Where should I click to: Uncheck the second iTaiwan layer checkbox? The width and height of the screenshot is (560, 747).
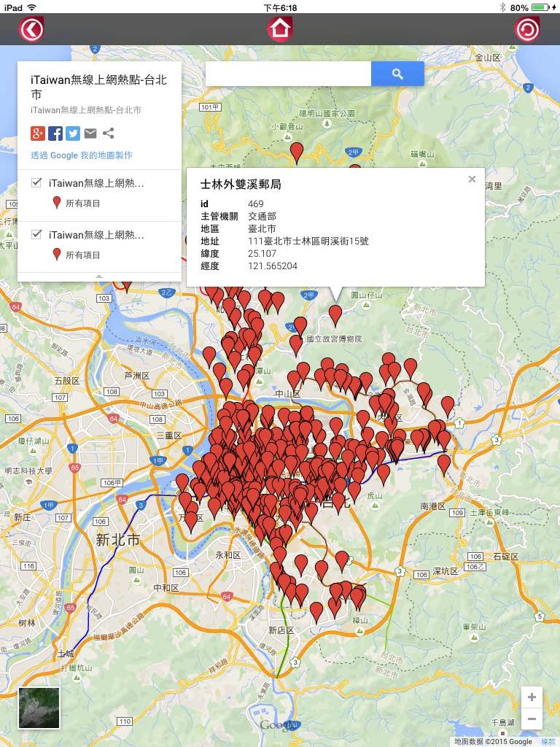coord(36,234)
